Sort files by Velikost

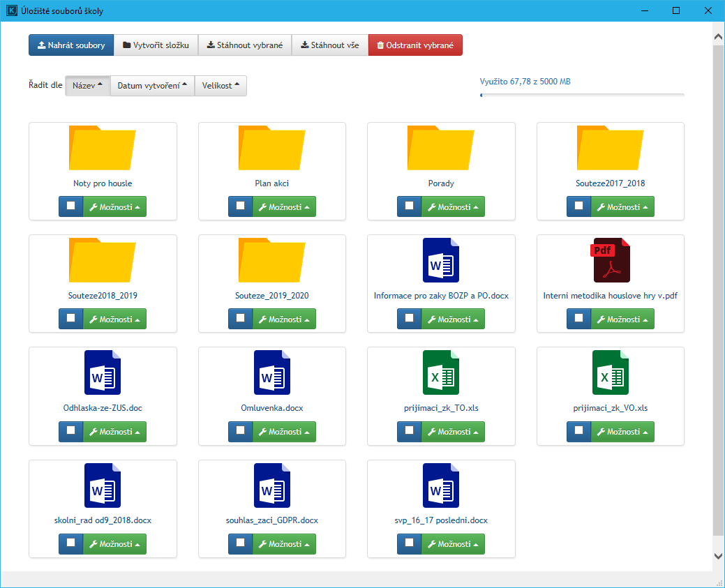pos(221,86)
